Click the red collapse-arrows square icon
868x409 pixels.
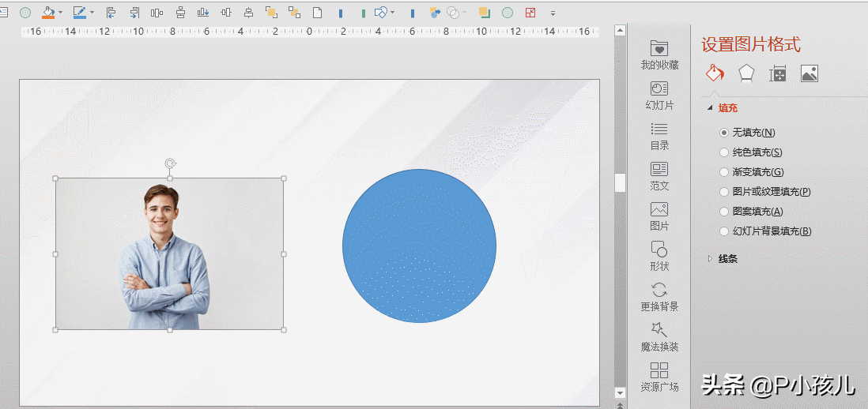pos(530,12)
